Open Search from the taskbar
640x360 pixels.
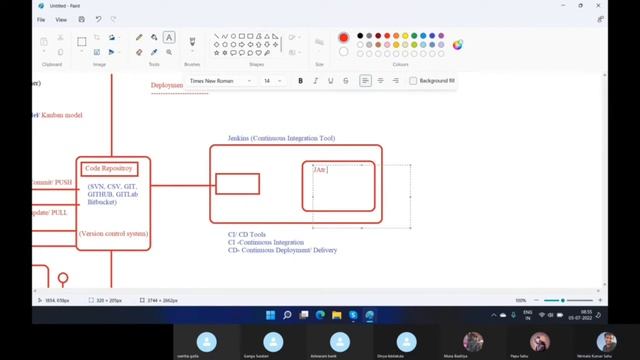[287, 315]
